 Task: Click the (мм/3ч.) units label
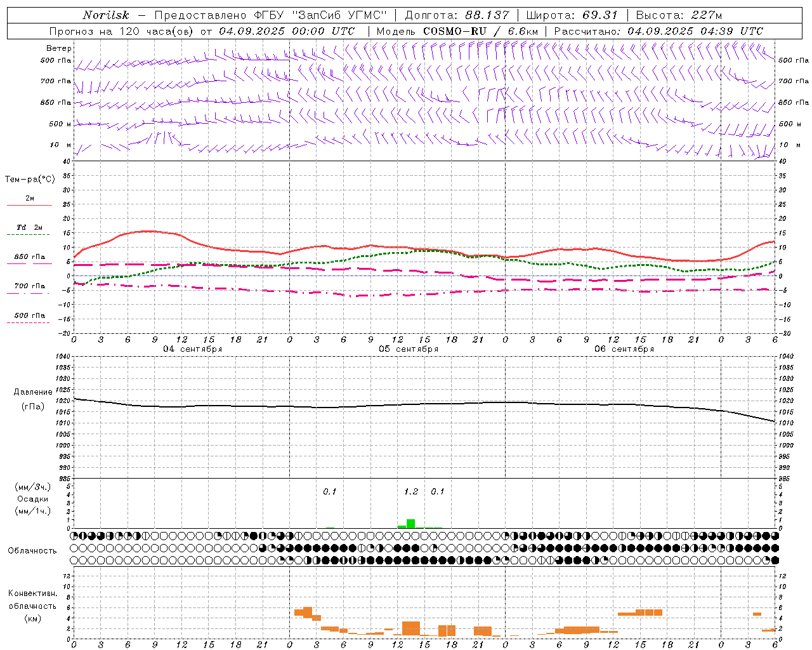(x=32, y=487)
